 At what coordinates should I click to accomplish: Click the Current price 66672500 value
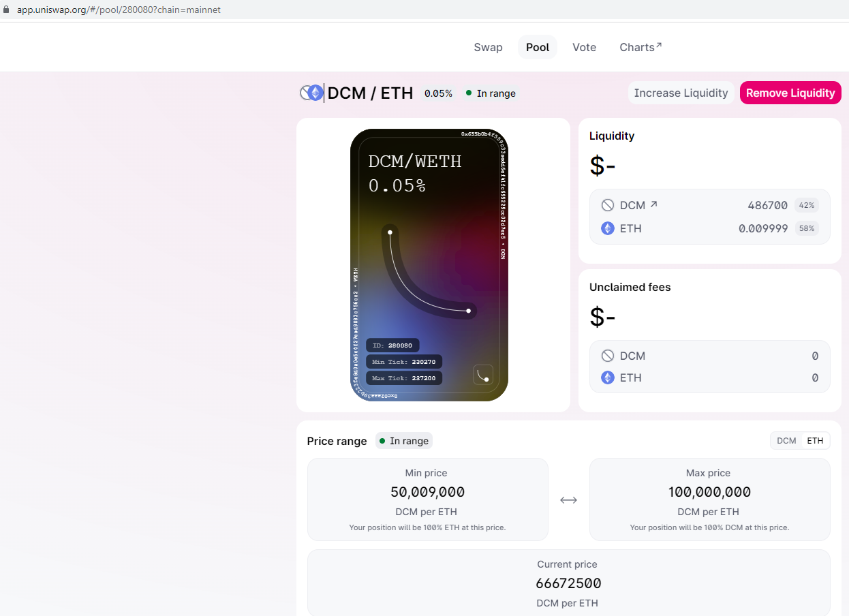569,583
